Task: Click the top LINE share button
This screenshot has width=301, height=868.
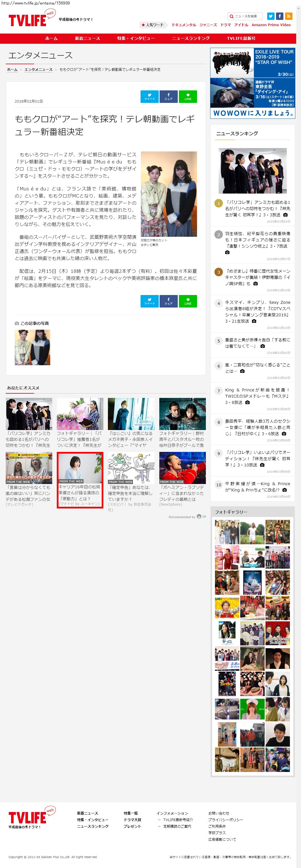Action: (x=188, y=97)
